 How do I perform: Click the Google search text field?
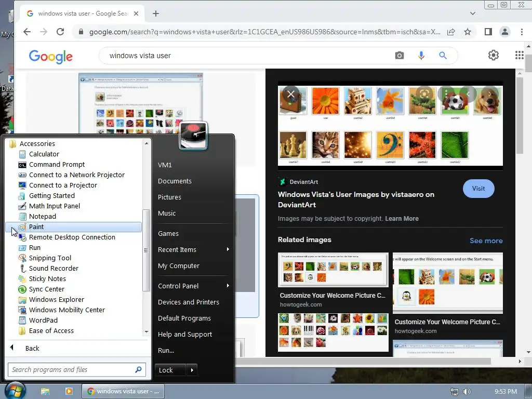[248, 56]
